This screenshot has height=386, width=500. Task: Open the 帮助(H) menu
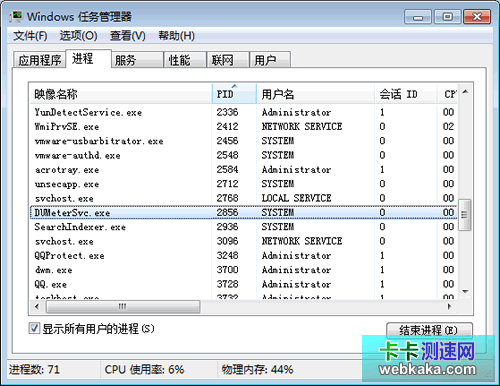click(176, 36)
